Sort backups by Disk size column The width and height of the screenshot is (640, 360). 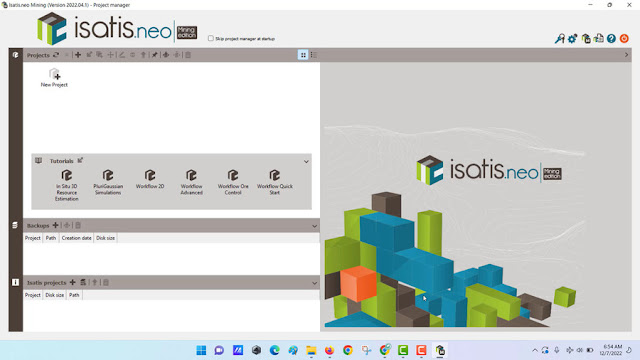click(105, 238)
